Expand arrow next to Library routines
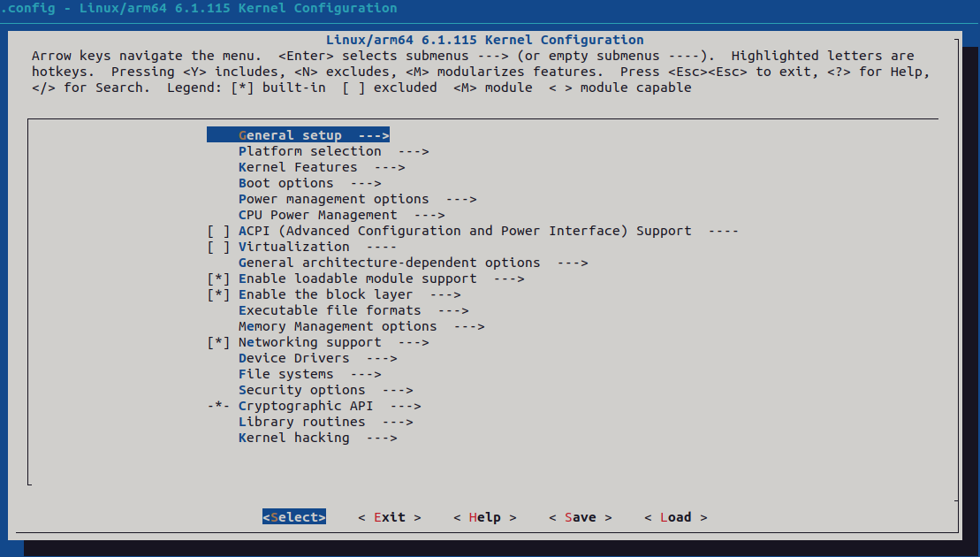 (399, 422)
